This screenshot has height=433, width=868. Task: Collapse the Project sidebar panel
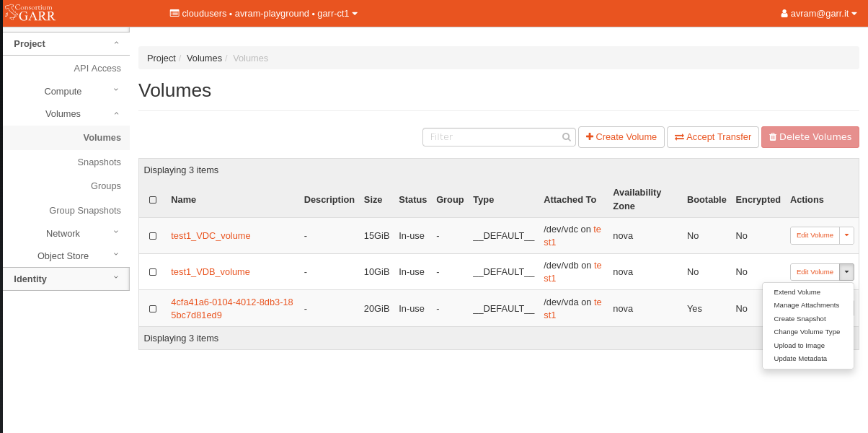click(66, 44)
